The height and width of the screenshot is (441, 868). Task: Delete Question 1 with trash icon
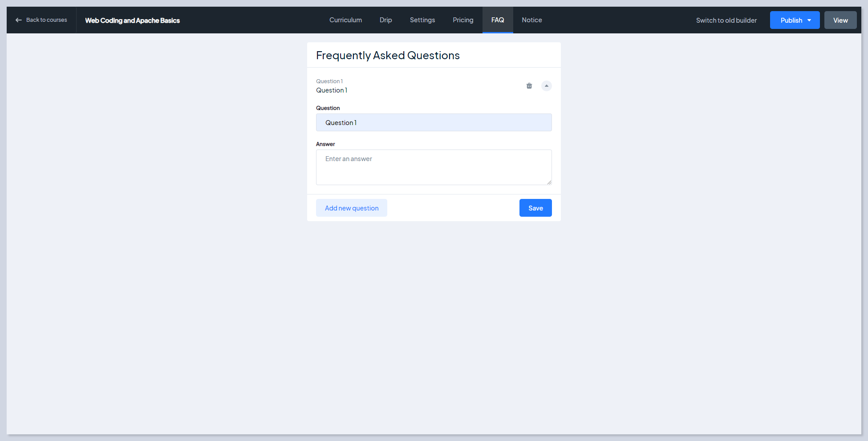click(529, 86)
